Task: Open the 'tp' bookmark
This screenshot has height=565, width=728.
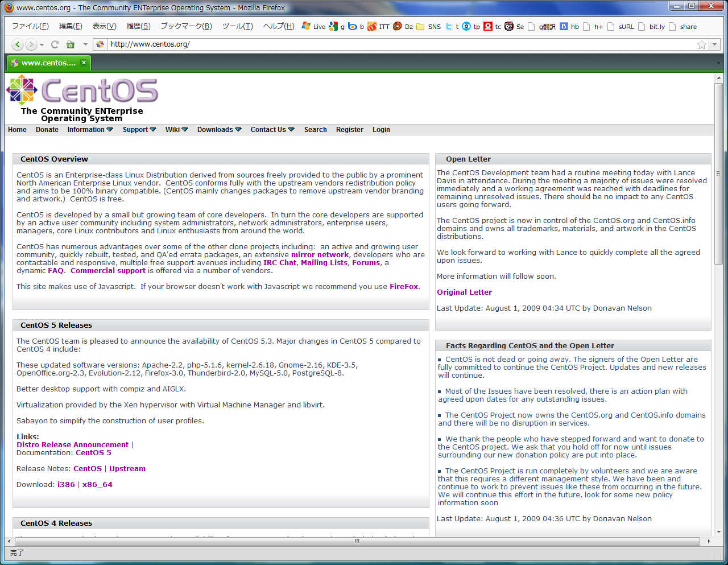Action: (x=471, y=26)
